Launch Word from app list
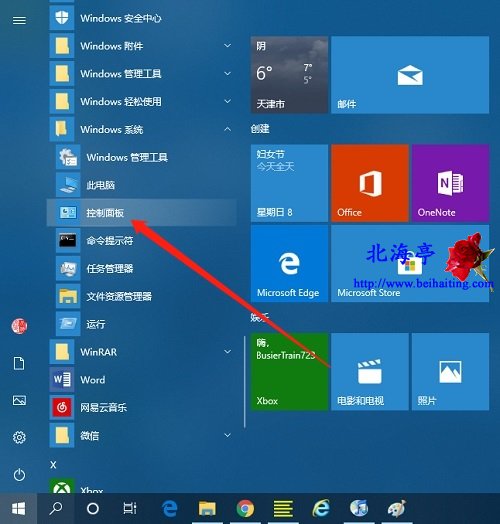Viewport: 500px width, 524px height. point(142,380)
